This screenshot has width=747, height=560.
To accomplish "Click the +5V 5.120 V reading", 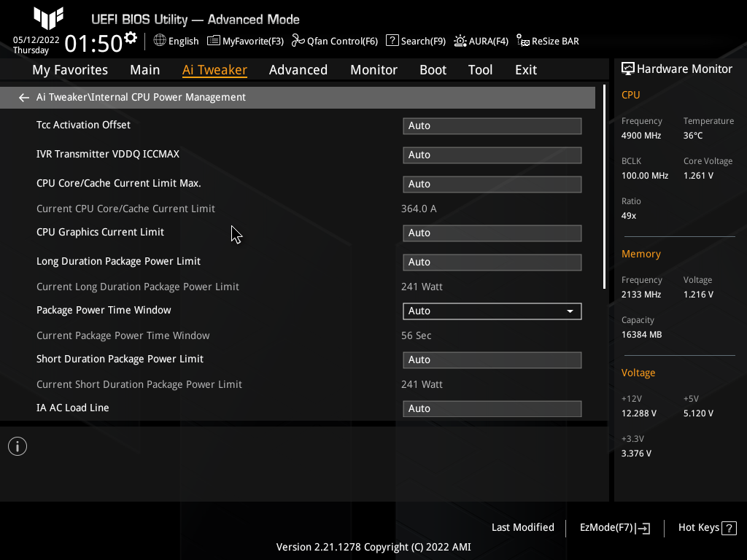I will [x=698, y=413].
